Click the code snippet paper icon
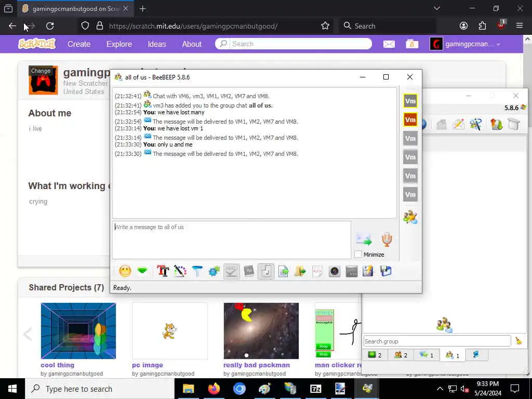The image size is (532, 399). tap(317, 271)
